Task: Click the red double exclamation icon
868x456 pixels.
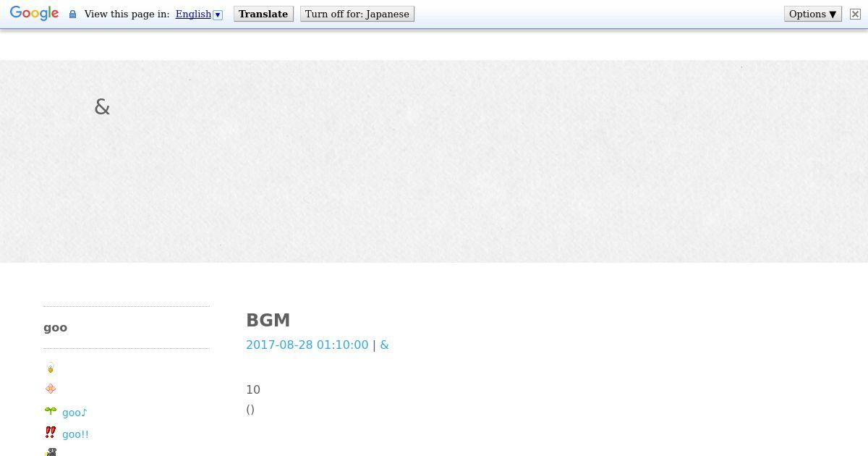Action: click(x=50, y=432)
